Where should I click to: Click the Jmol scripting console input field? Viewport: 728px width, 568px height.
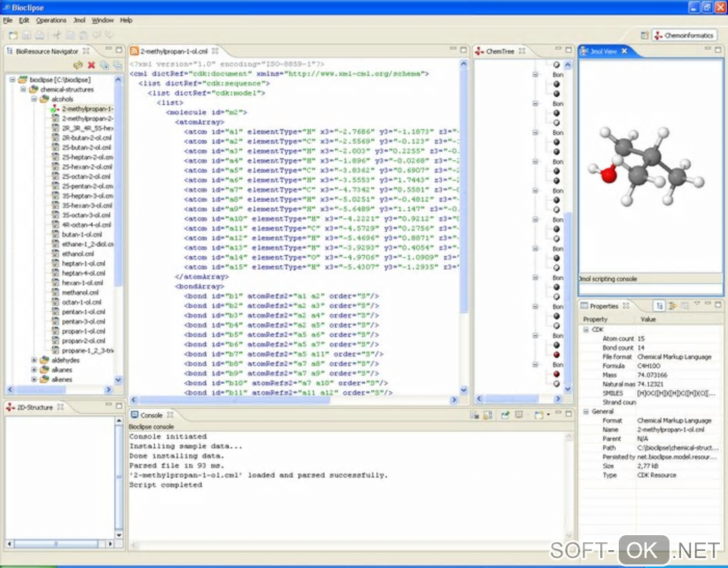649,290
